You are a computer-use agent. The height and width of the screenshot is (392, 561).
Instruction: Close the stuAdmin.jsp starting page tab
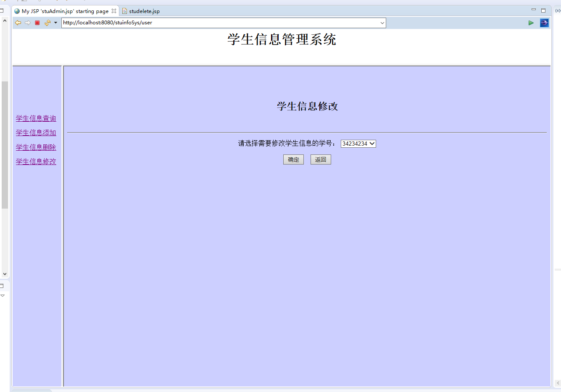tap(114, 11)
